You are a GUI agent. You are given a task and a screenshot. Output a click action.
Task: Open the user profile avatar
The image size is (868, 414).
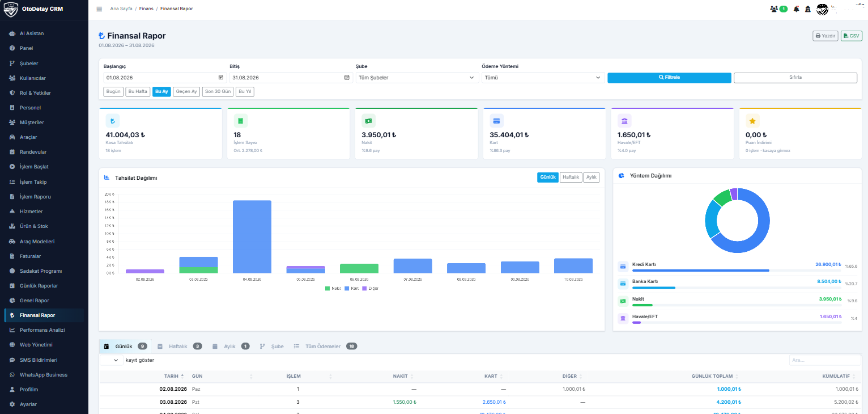tap(822, 9)
